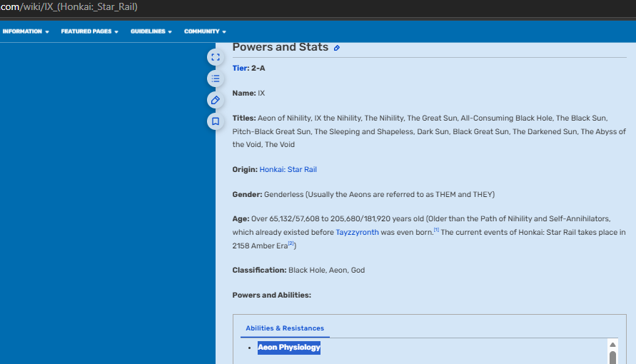Screen dimensions: 636x364
Task: Open the Guidelines dropdown
Action: (151, 31)
